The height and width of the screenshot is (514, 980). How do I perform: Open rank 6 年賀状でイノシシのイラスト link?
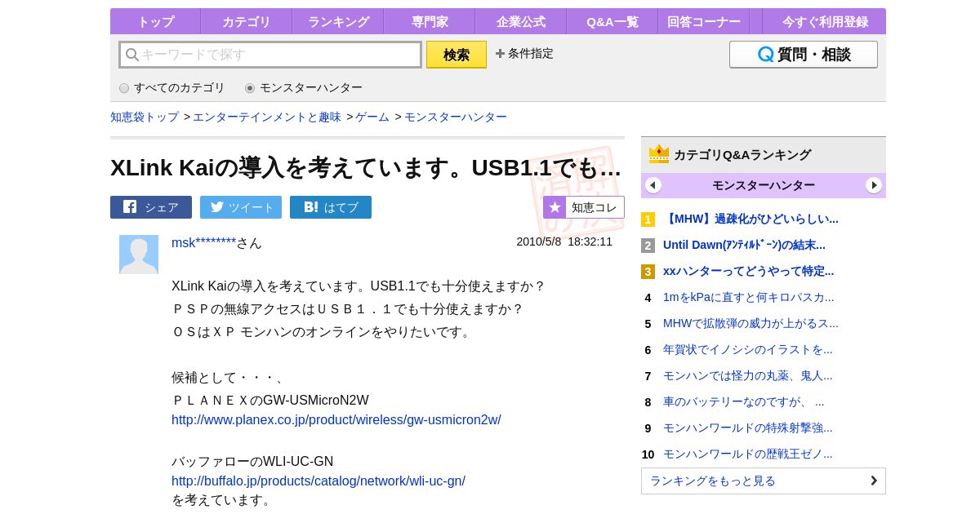748,349
